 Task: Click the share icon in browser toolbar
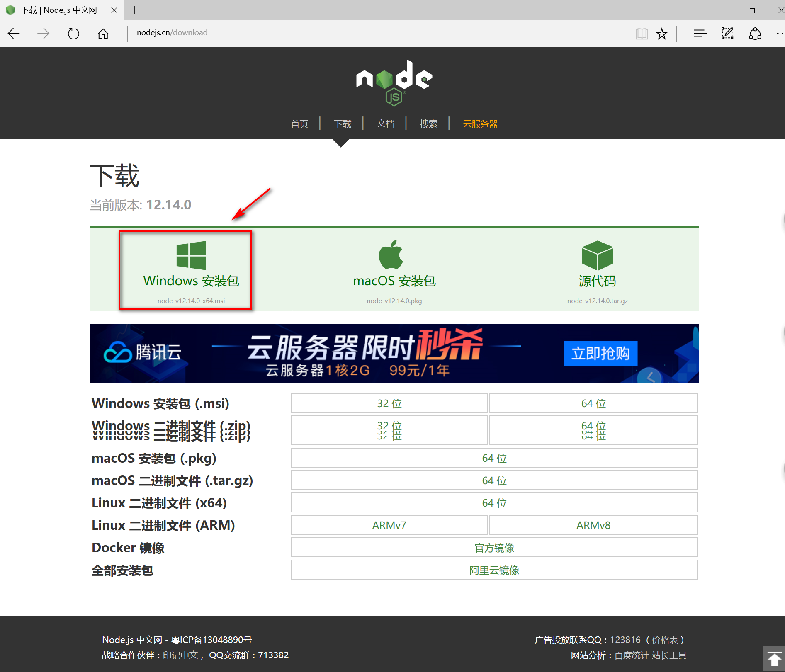tap(755, 33)
